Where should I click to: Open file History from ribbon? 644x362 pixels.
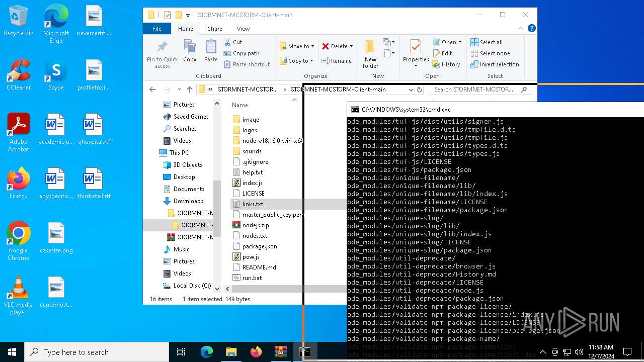[x=446, y=64]
